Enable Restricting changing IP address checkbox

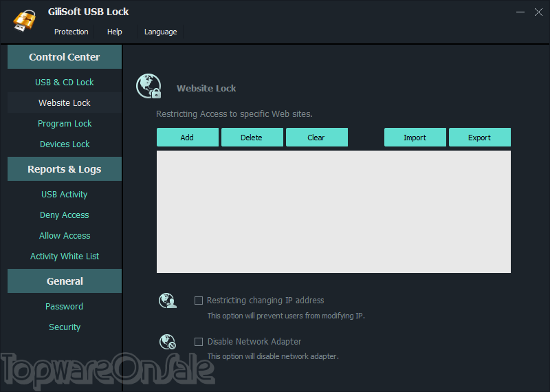(199, 301)
